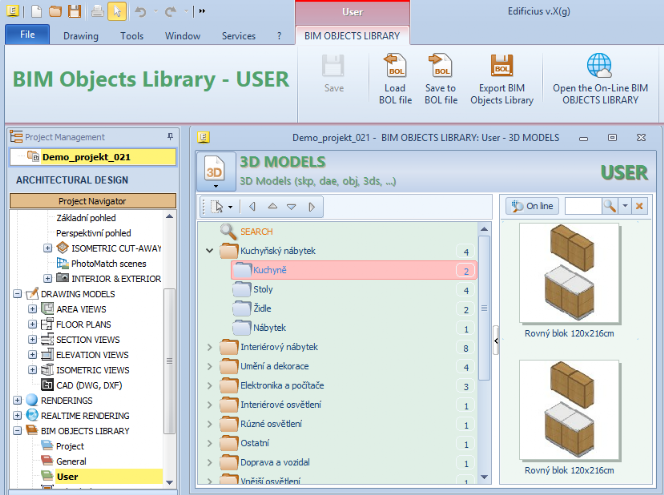This screenshot has height=495, width=664.
Task: Expand the Různé osvětlení folder
Action: [x=209, y=423]
